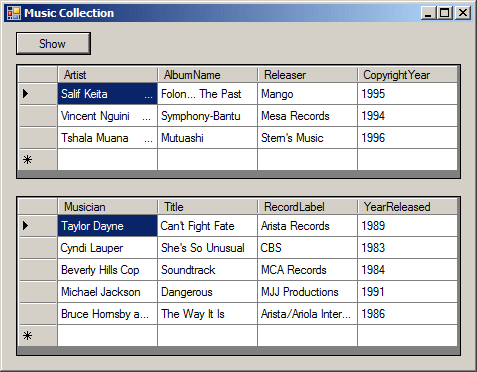Select the Vincent Nguini cell
This screenshot has height=372, width=477.
107,116
